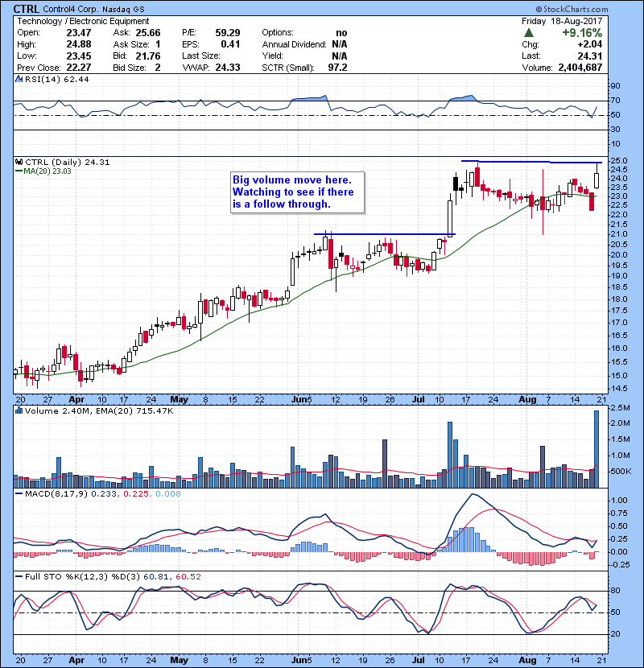Click the CTRL ticker symbol in the title
This screenshot has width=644, height=668.
(x=27, y=9)
